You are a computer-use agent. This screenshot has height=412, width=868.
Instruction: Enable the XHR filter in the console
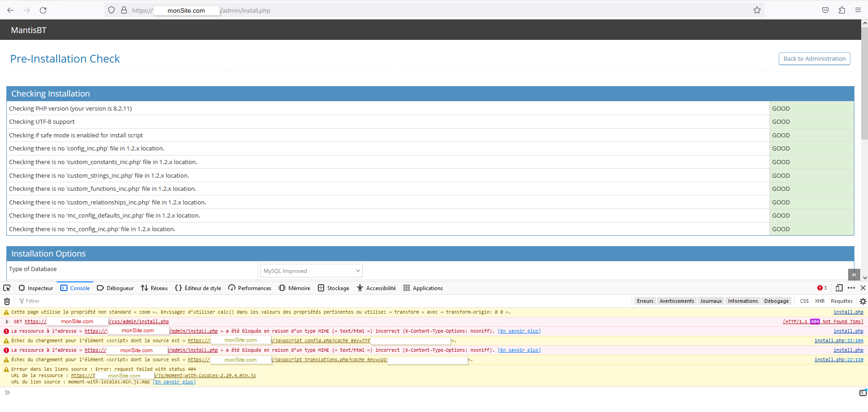tap(820, 301)
